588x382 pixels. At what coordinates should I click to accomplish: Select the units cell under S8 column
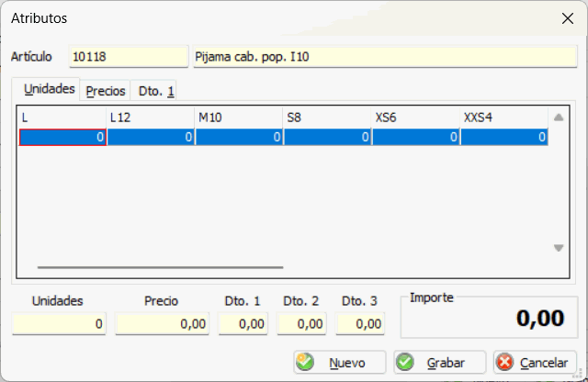[328, 137]
